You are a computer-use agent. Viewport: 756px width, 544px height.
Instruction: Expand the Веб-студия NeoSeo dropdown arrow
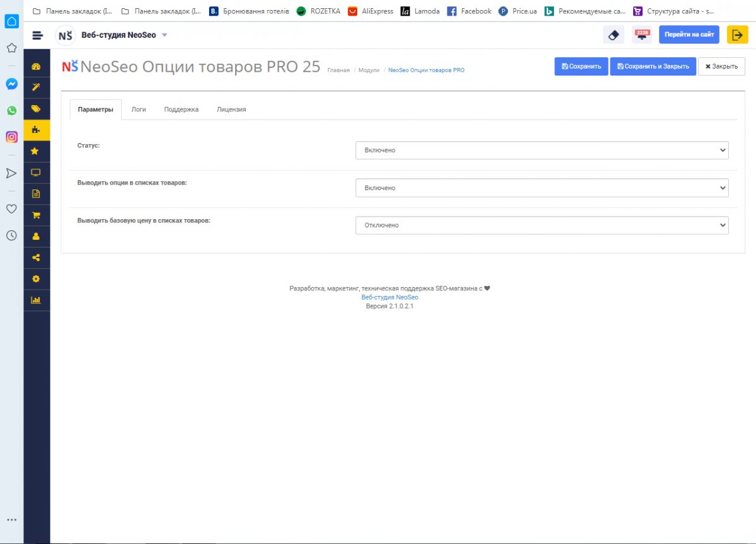point(164,35)
